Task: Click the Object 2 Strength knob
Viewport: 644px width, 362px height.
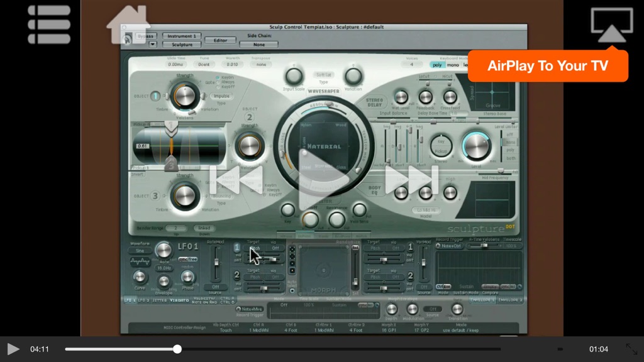Action: [249, 146]
